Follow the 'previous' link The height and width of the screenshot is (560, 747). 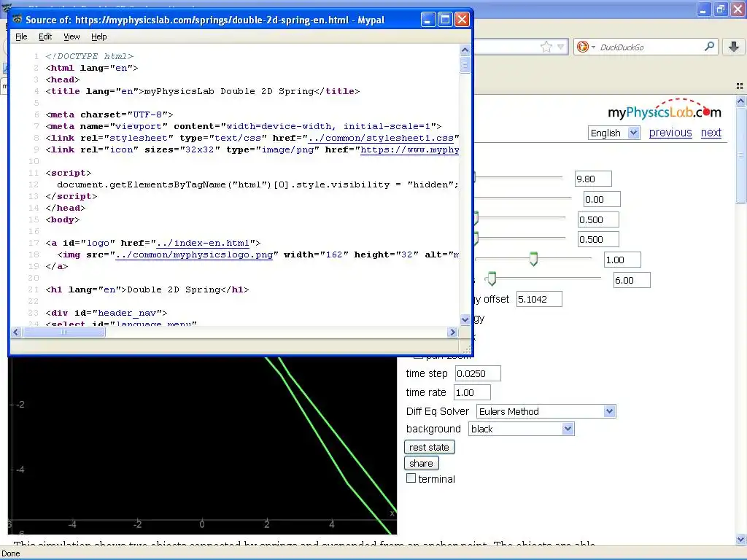670,133
